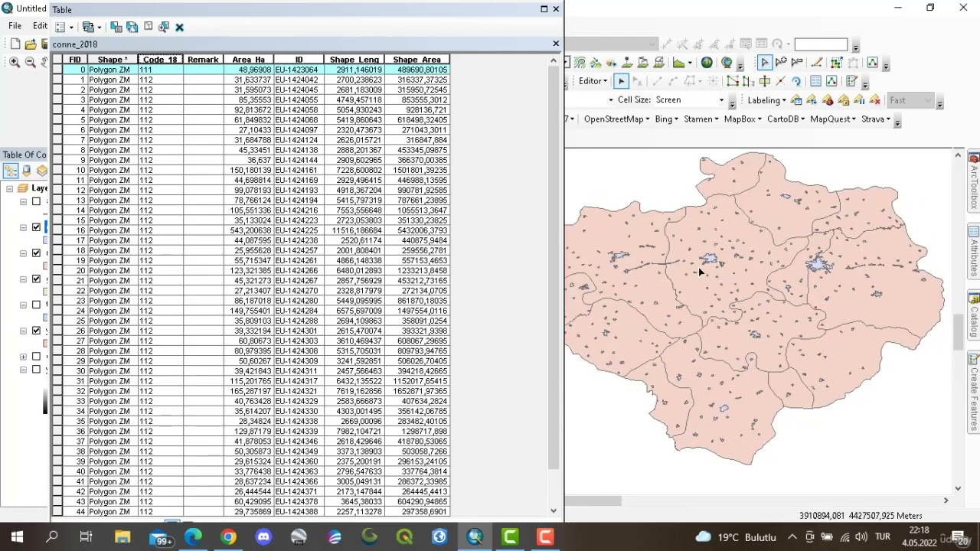Viewport: 980px width, 551px height.
Task: Launch ArcScene from the 3D toolbar
Action: 707,63
